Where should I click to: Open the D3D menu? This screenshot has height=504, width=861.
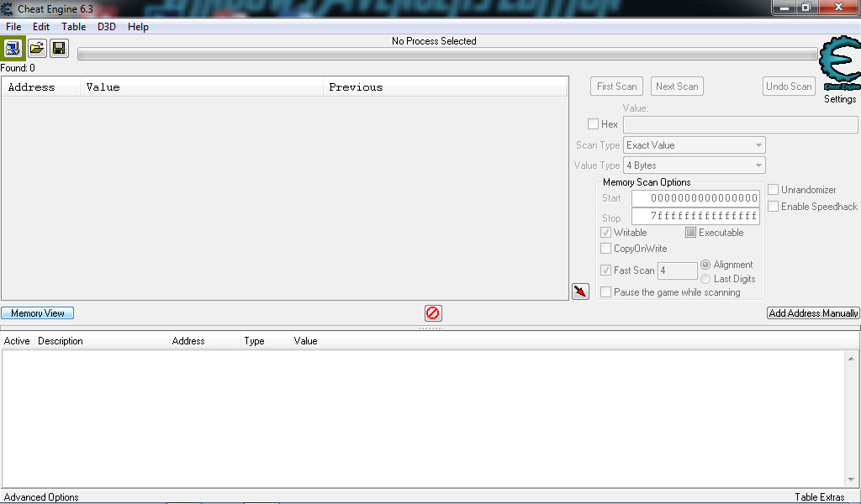pyautogui.click(x=107, y=26)
